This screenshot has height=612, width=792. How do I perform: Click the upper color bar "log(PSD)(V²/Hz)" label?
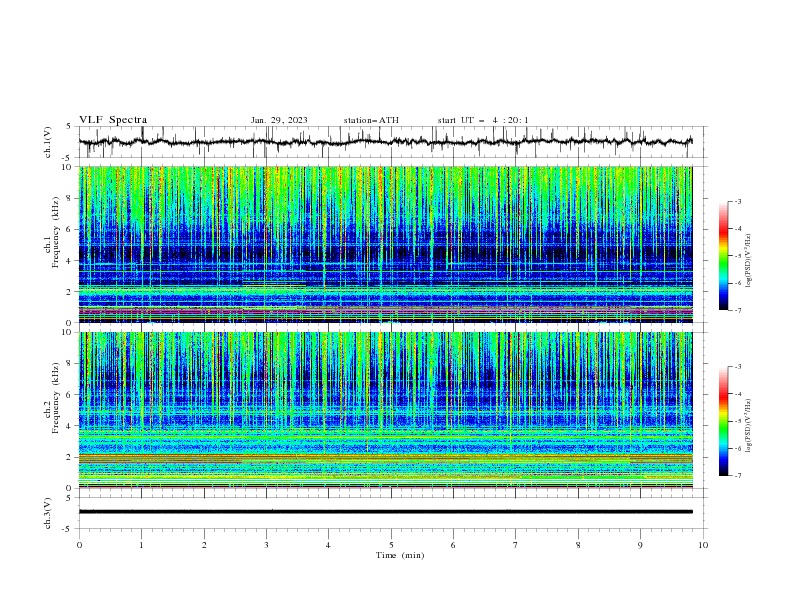tap(749, 261)
